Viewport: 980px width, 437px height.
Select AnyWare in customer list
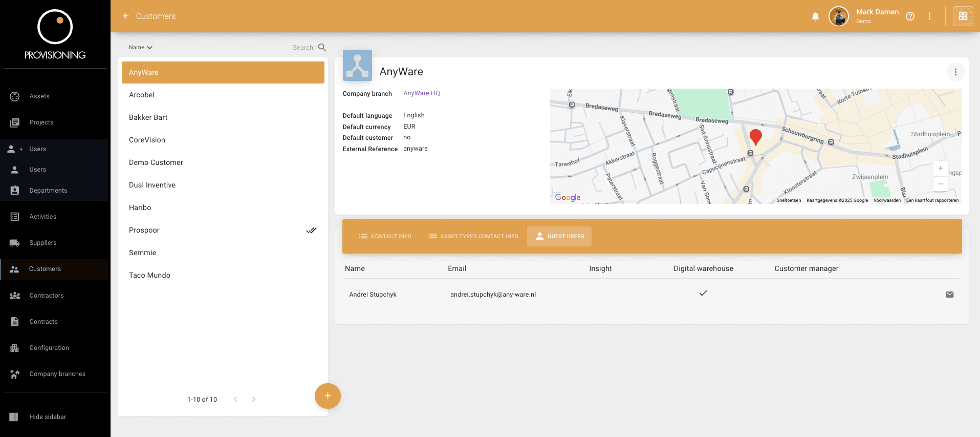point(223,72)
